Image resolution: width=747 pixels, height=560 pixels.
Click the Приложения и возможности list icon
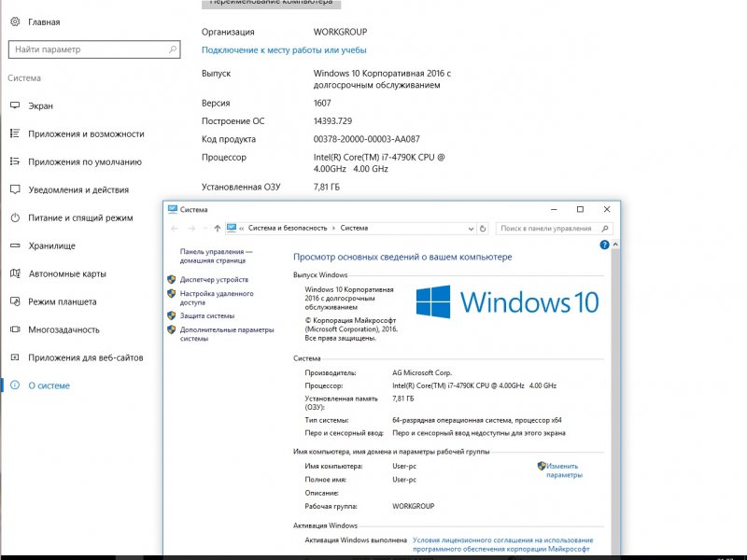pos(15,133)
